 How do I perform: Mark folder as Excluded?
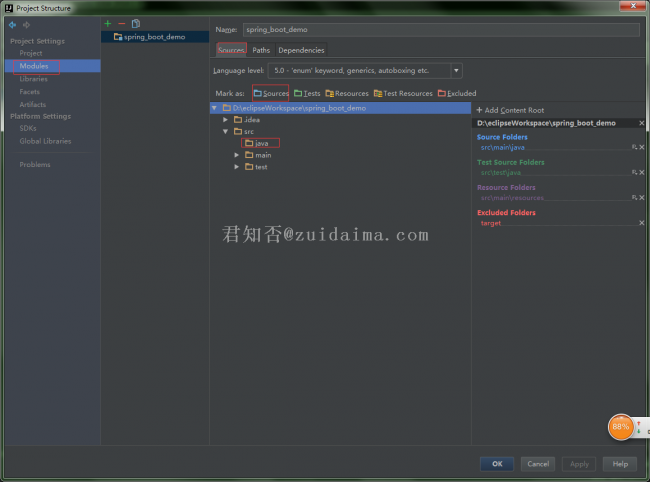(x=456, y=93)
